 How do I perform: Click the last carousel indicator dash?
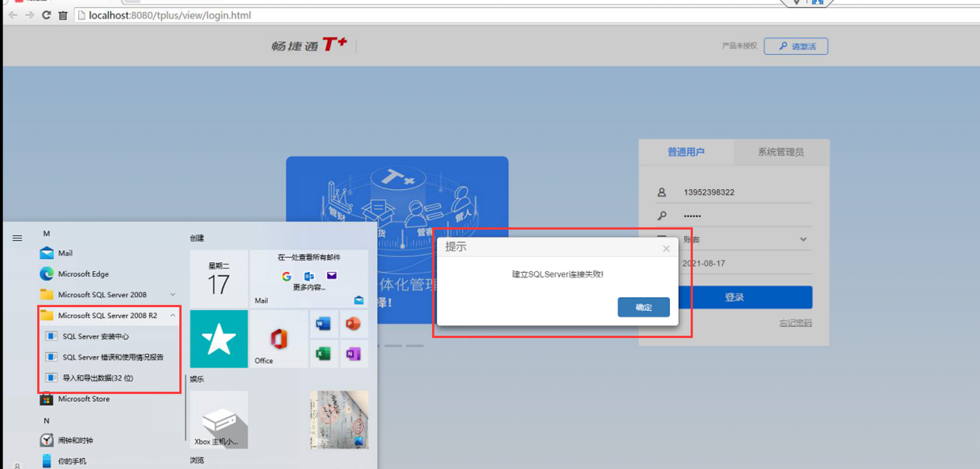pyautogui.click(x=415, y=346)
